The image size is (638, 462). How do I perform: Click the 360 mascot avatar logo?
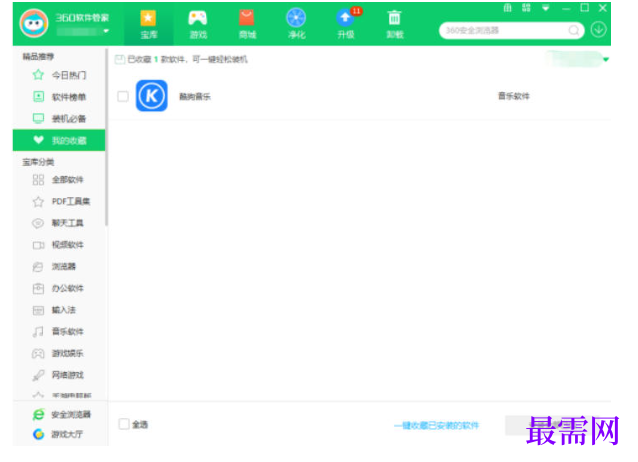[34, 24]
